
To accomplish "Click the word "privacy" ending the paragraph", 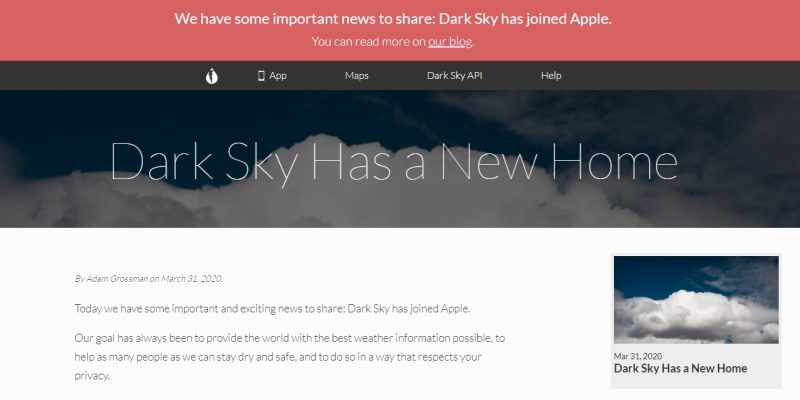I will pyautogui.click(x=91, y=376).
